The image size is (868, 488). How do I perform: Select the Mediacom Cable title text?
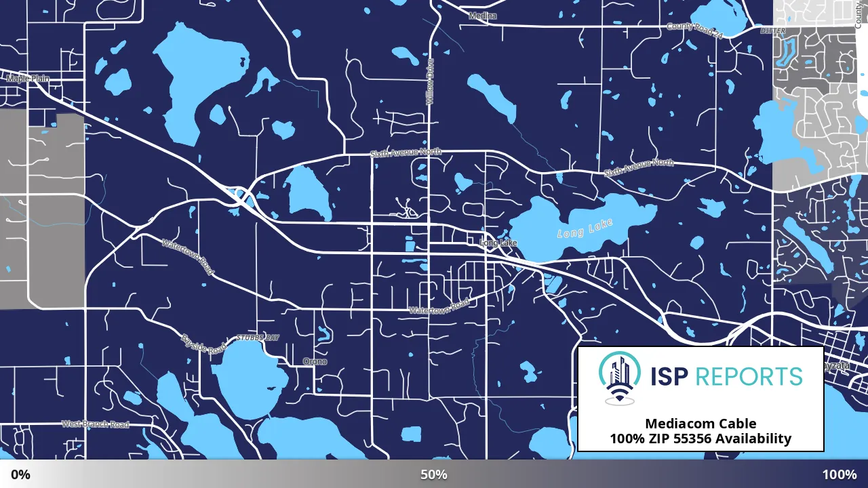(701, 424)
